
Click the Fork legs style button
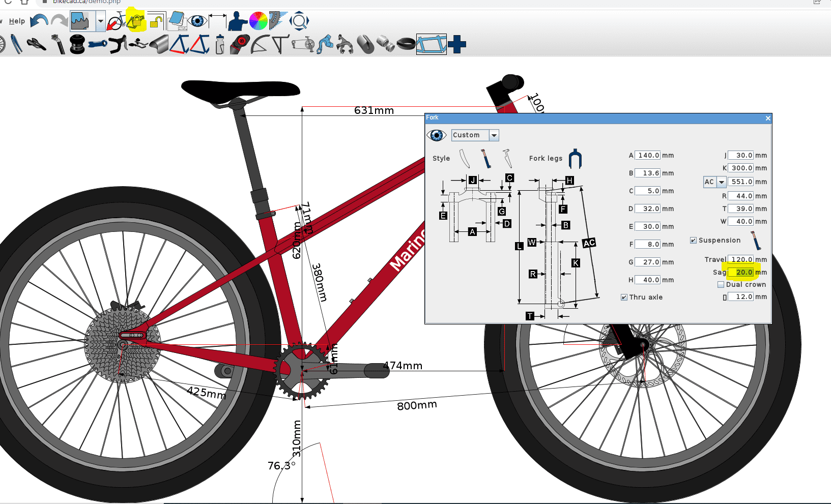575,159
